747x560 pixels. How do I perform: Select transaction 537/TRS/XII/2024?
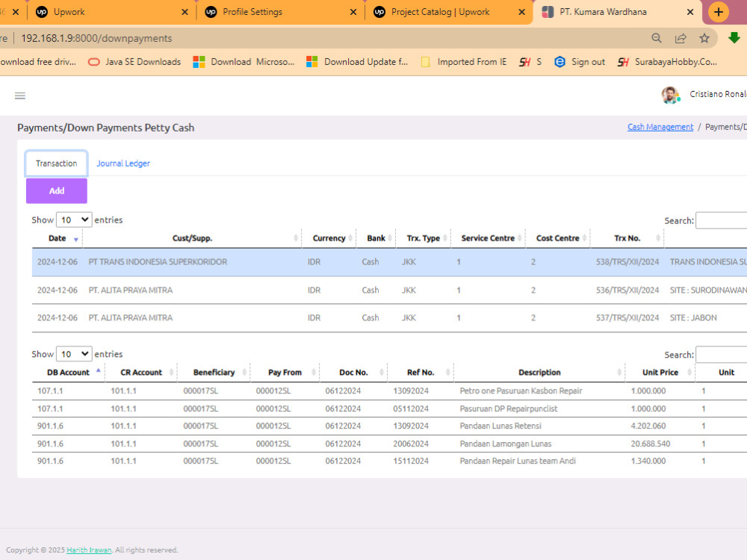pyautogui.click(x=627, y=317)
